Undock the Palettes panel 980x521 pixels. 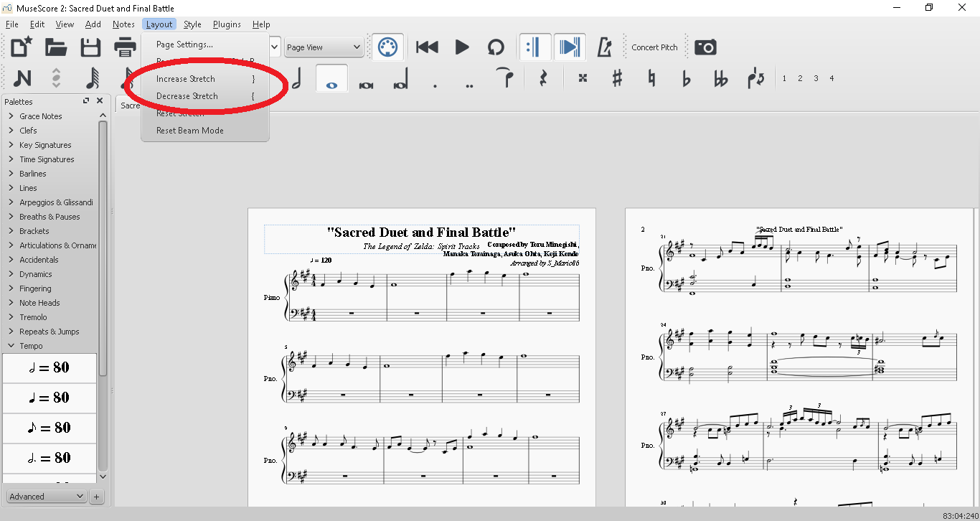coord(86,101)
